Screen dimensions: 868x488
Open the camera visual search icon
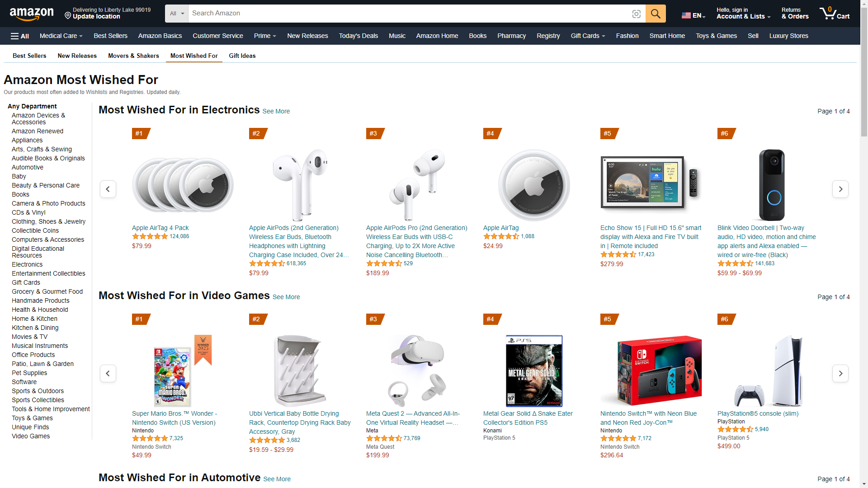click(637, 14)
